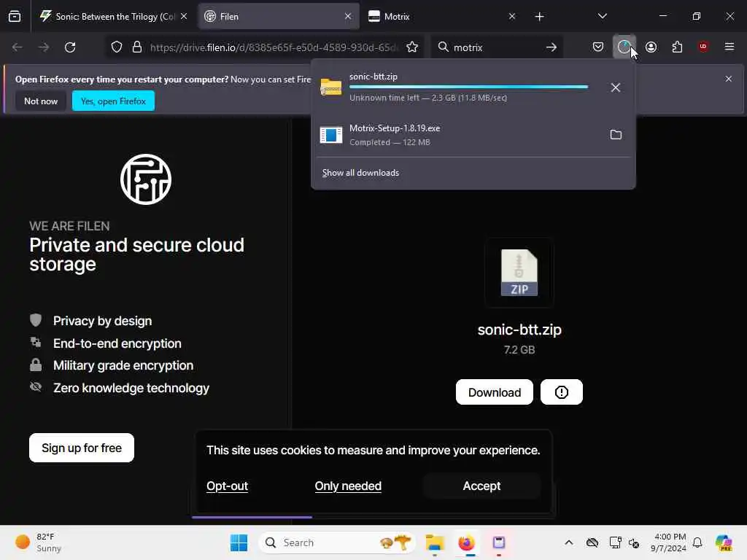Expand the list all tabs chevron
The width and height of the screenshot is (747, 560).
point(602,16)
